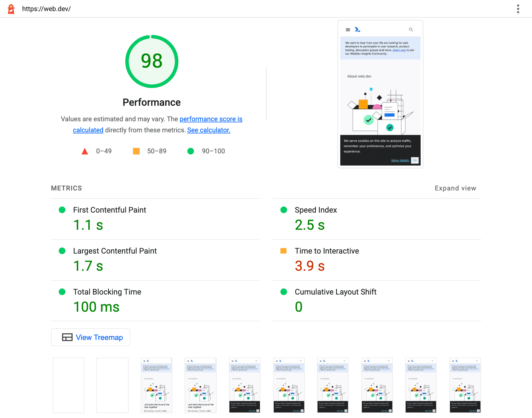Image resolution: width=532 pixels, height=418 pixels.
Task: Click the 90-100 green circle score indicator
Action: point(192,151)
